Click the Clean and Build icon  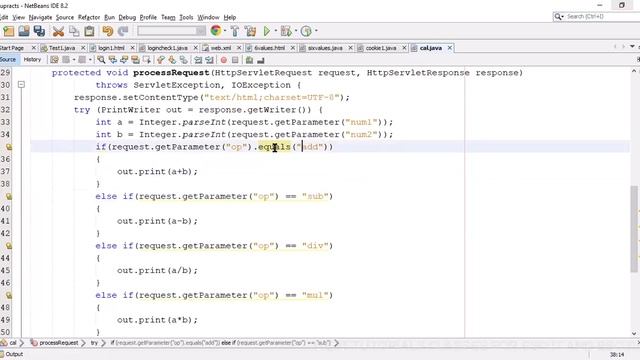(x=250, y=31)
